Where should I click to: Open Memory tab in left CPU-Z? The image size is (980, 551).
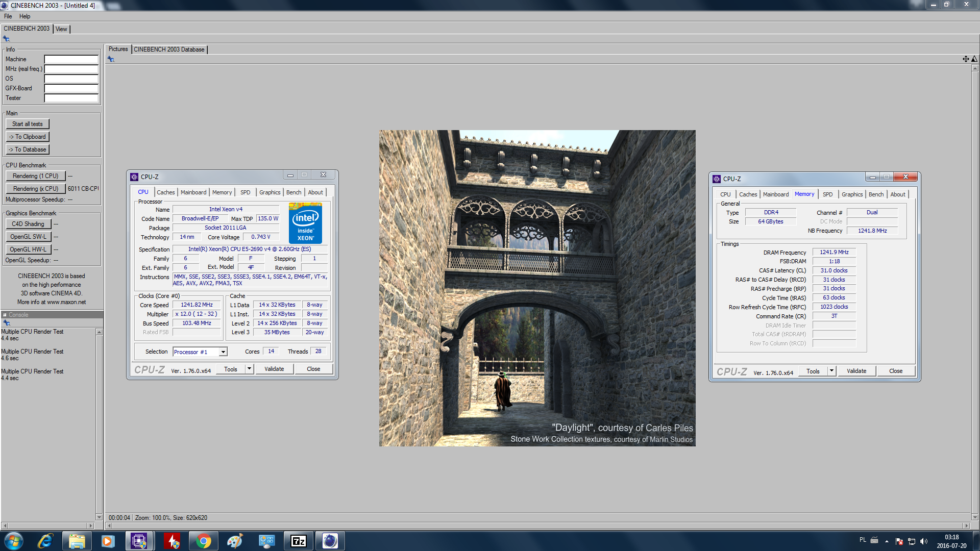coord(222,192)
